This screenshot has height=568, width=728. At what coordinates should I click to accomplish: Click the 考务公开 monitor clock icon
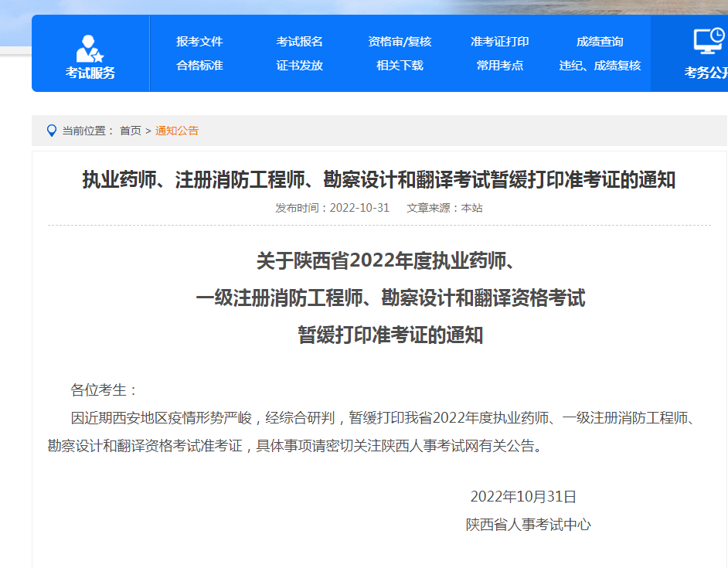[x=709, y=40]
